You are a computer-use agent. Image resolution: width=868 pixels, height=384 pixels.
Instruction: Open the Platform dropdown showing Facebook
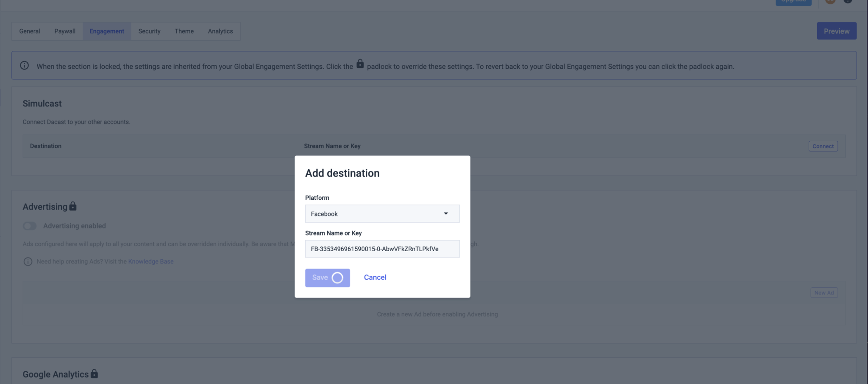click(382, 213)
